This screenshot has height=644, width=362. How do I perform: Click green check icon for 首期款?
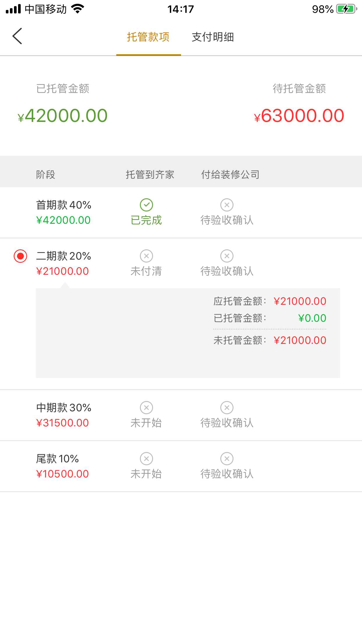[x=146, y=205]
